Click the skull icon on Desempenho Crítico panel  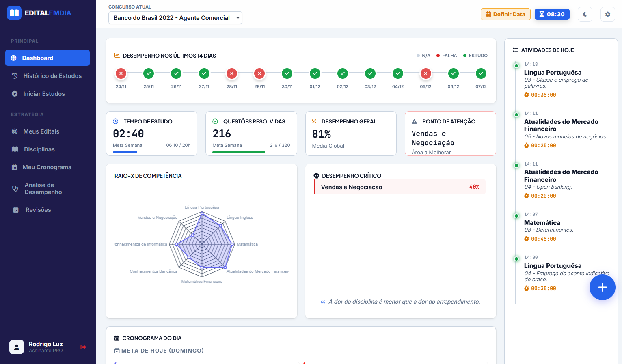point(316,176)
